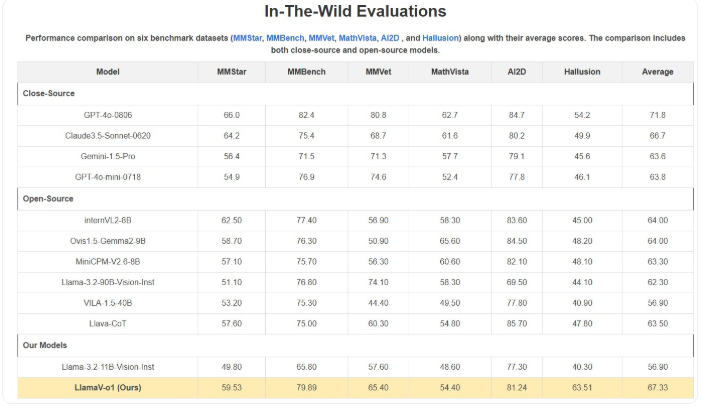
Task: Click the MMVet column header
Action: pyautogui.click(x=378, y=72)
